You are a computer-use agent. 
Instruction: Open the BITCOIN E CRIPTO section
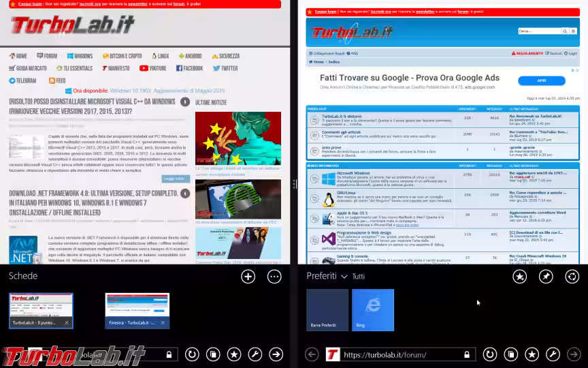[122, 56]
